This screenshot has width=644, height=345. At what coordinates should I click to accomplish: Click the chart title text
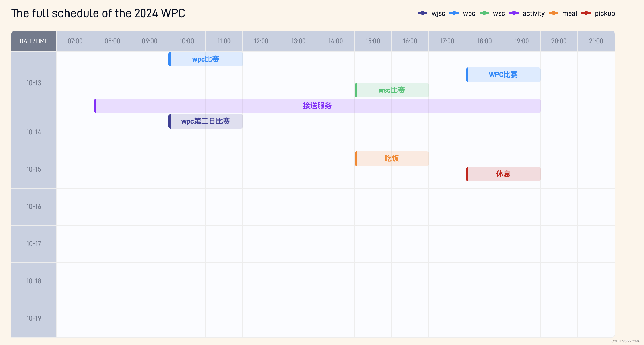(x=98, y=13)
